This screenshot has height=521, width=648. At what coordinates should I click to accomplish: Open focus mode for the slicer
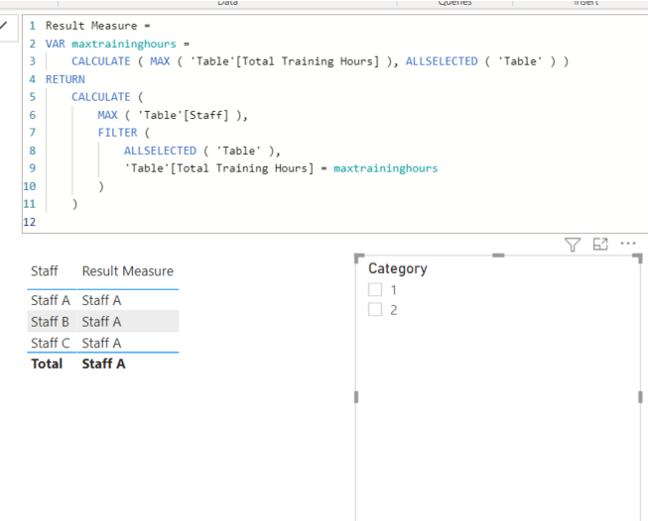coord(600,244)
